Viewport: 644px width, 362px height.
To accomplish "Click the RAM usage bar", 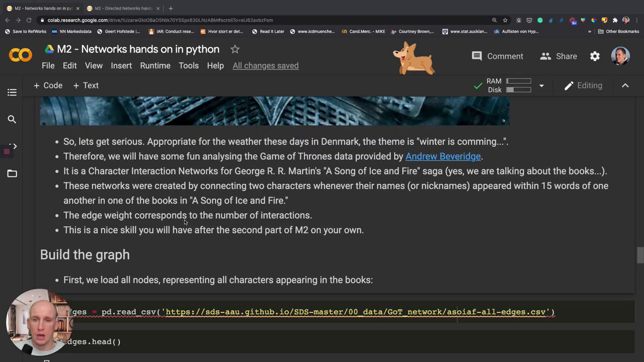I will tap(519, 81).
